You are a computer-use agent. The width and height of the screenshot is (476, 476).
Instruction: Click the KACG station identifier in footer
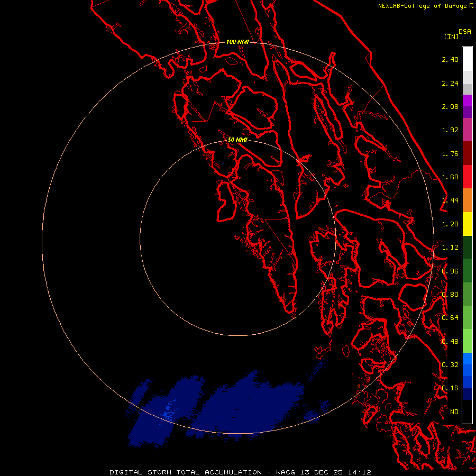point(287,472)
